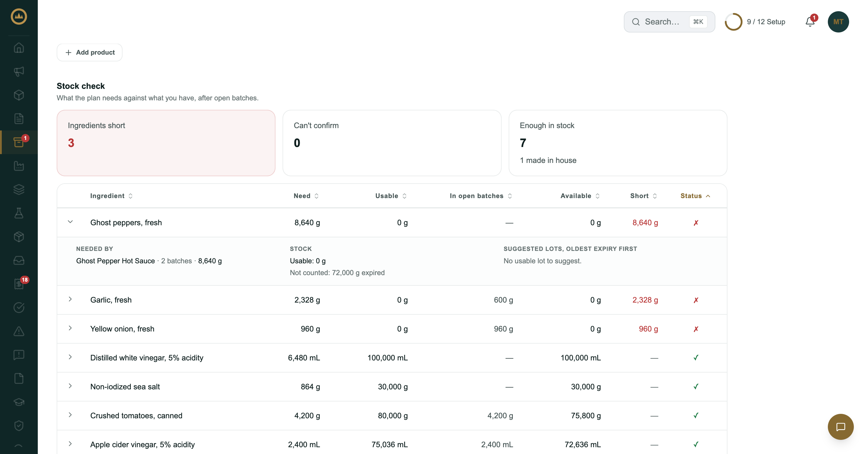This screenshot has height=454, width=868.
Task: Open the shield check icon in the sidebar
Action: pyautogui.click(x=19, y=426)
